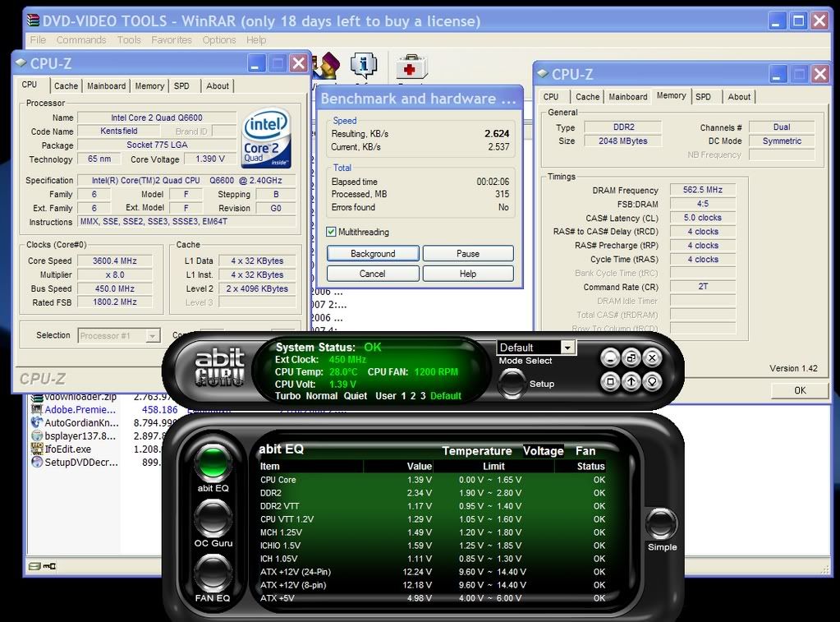
Task: Minimize the abit Guru panel with its round button
Action: (610, 357)
